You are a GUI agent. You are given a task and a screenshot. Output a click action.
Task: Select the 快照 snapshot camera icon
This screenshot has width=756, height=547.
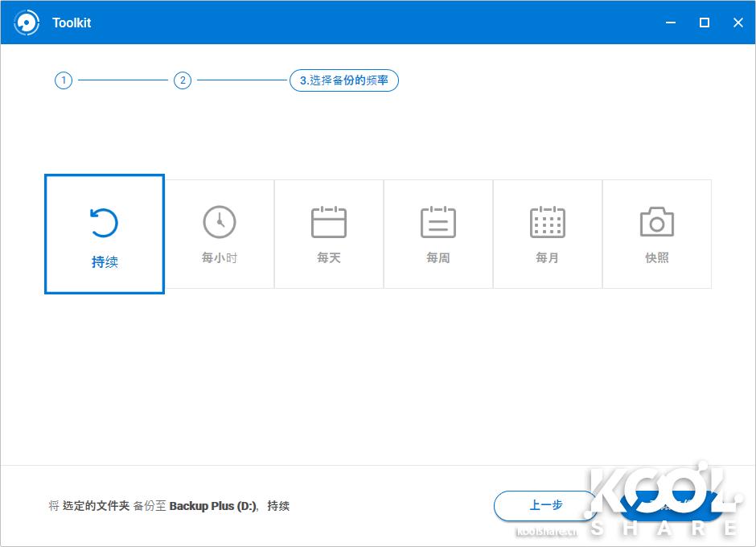click(657, 222)
